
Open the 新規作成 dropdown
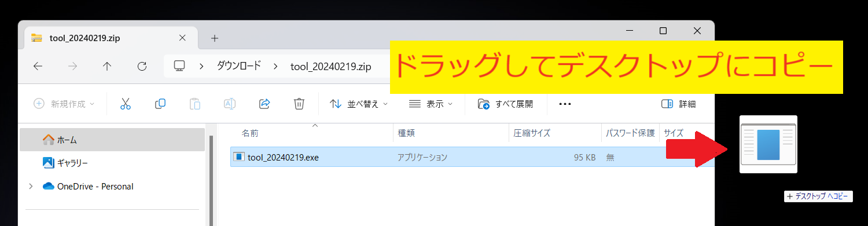click(x=64, y=104)
